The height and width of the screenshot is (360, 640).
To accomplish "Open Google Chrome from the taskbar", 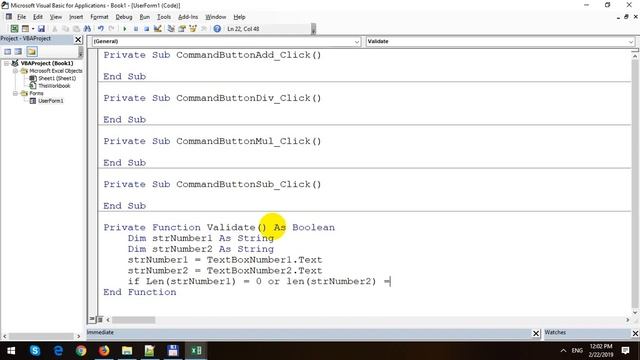I will [x=81, y=351].
